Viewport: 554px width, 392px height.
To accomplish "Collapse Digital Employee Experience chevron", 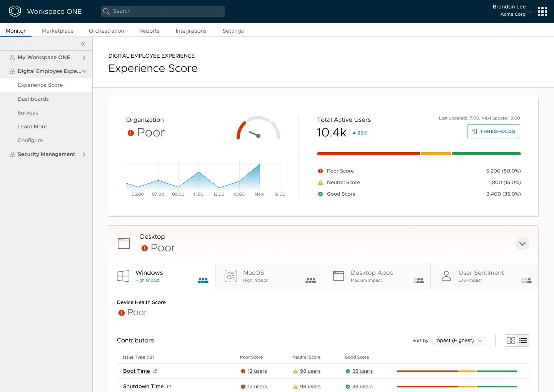I will click(84, 71).
